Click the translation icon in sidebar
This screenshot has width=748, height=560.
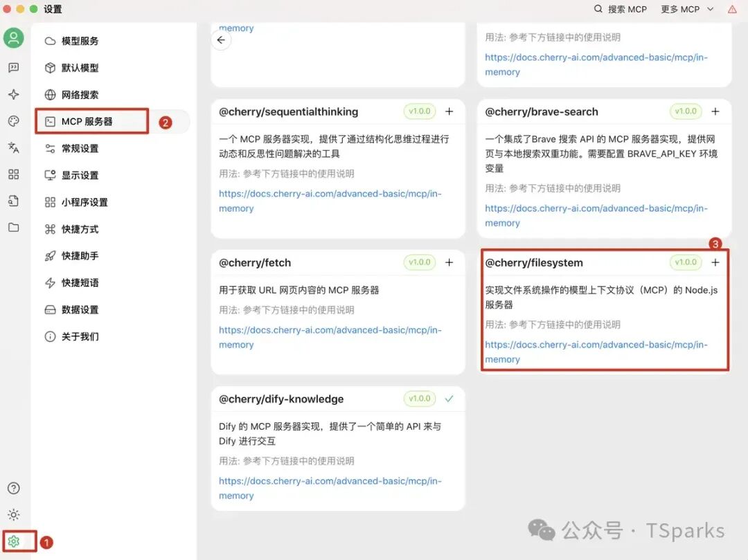(x=14, y=147)
